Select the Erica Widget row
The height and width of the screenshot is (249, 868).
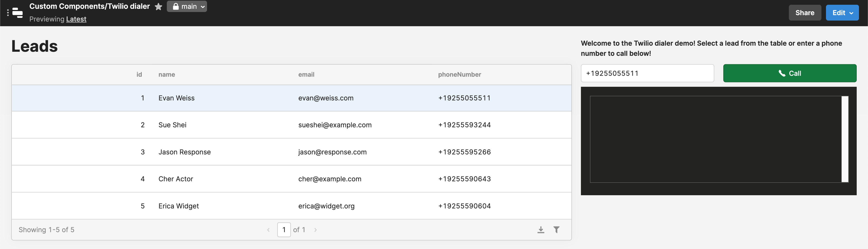[291, 206]
